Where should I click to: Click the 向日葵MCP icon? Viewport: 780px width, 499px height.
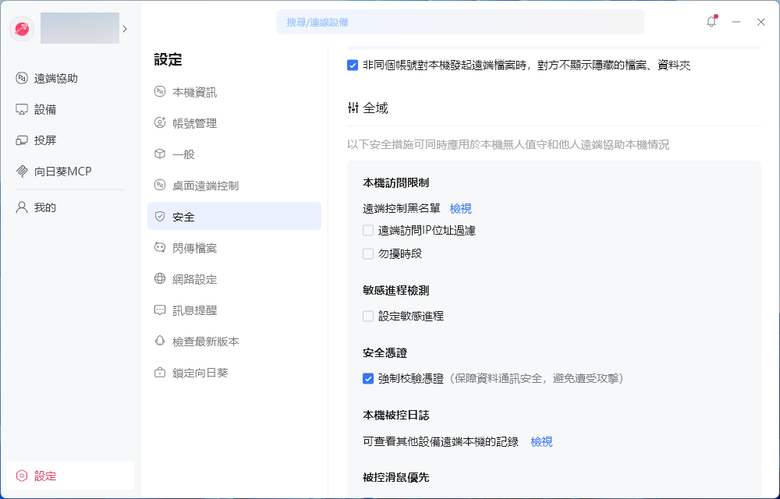21,172
